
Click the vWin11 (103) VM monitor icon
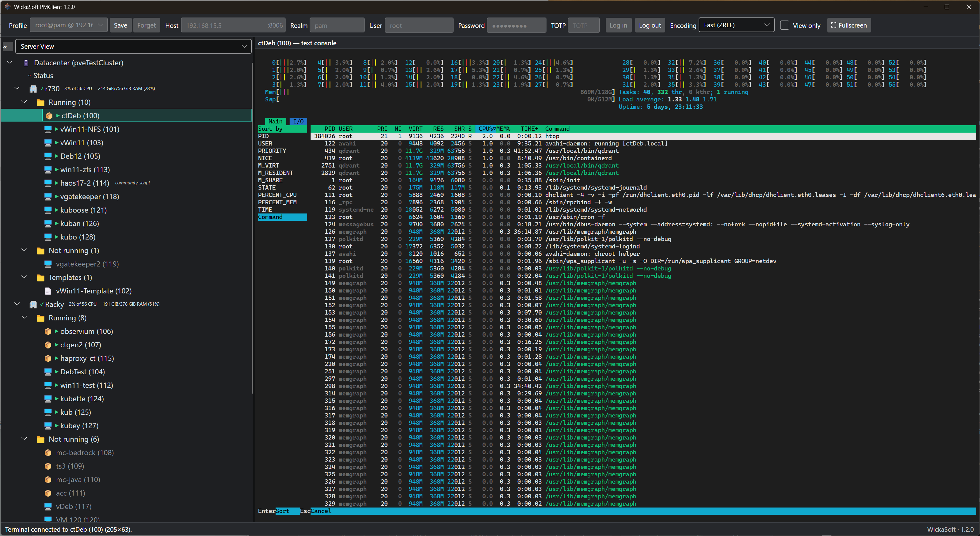click(48, 142)
